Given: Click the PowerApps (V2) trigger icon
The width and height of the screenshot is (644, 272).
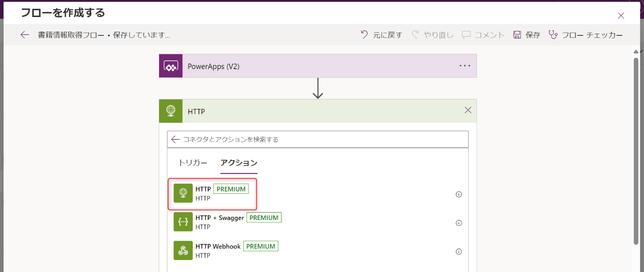Looking at the screenshot, I should [x=171, y=66].
